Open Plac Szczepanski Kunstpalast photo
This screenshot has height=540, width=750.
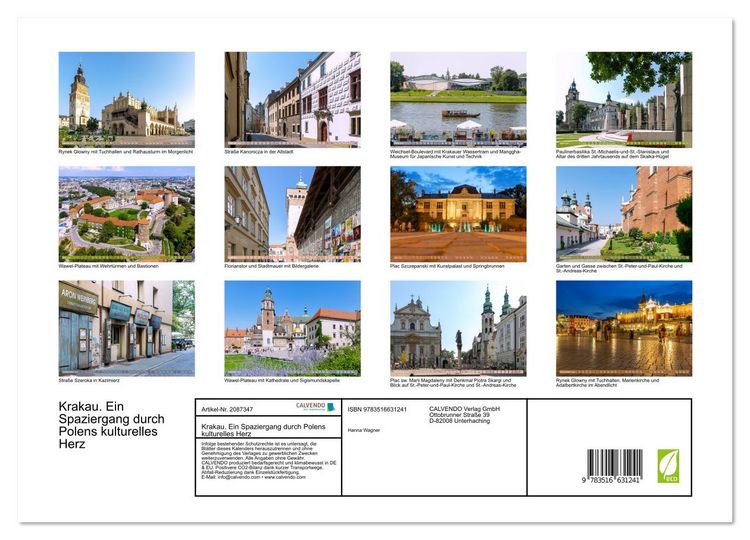point(458,214)
